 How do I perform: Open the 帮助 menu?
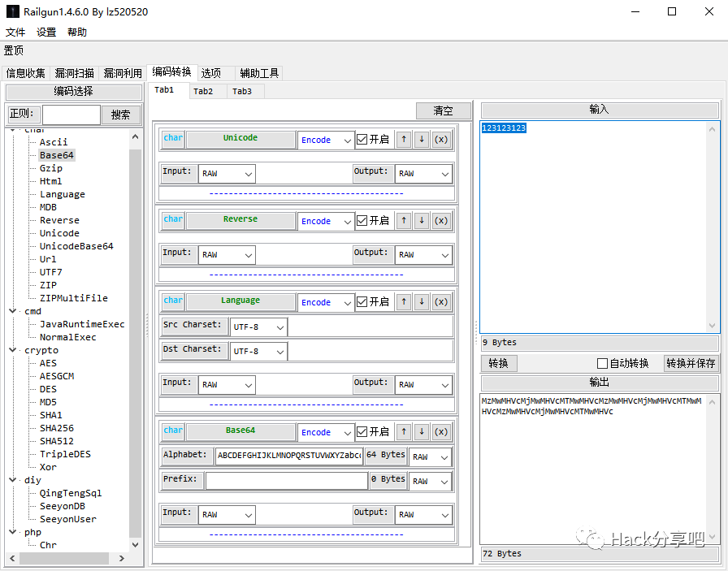[x=77, y=32]
